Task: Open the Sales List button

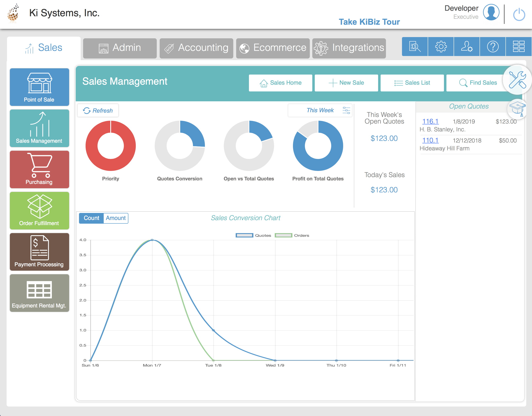Action: 412,83
